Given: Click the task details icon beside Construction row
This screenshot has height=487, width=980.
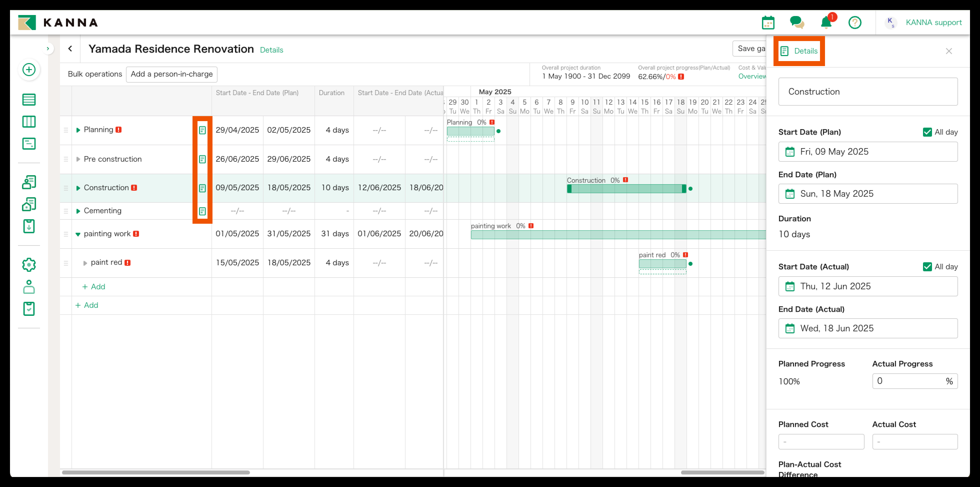Looking at the screenshot, I should [202, 188].
